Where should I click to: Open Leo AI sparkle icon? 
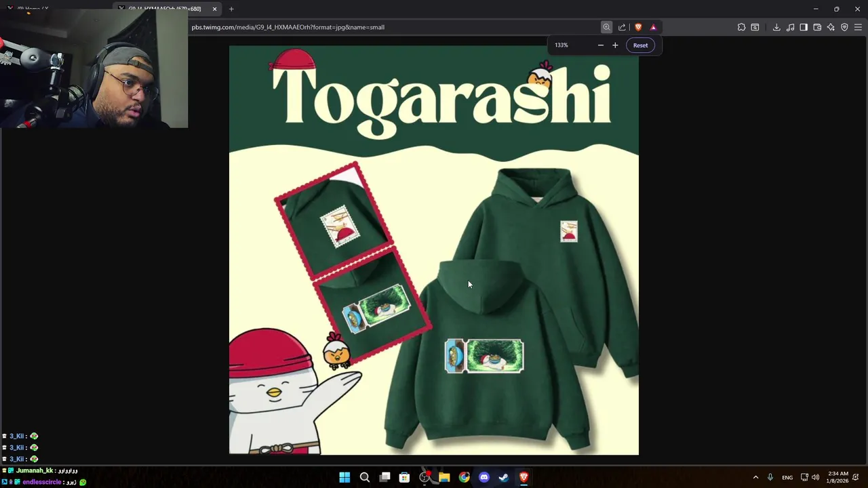coord(831,27)
